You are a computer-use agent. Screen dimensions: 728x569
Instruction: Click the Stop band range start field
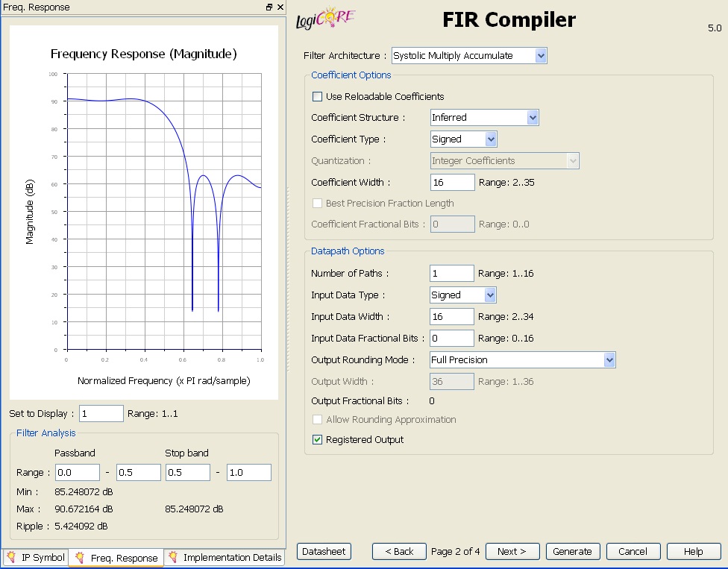coord(188,473)
